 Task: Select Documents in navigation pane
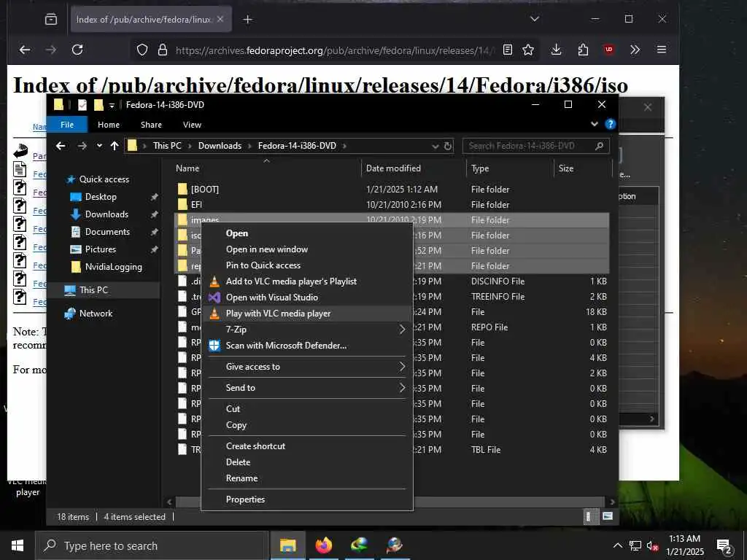click(x=107, y=232)
